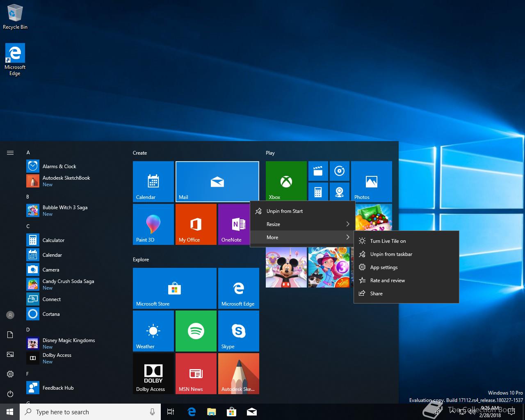This screenshot has height=420, width=525.
Task: Open Microsoft Store from the taskbar
Action: pyautogui.click(x=232, y=412)
